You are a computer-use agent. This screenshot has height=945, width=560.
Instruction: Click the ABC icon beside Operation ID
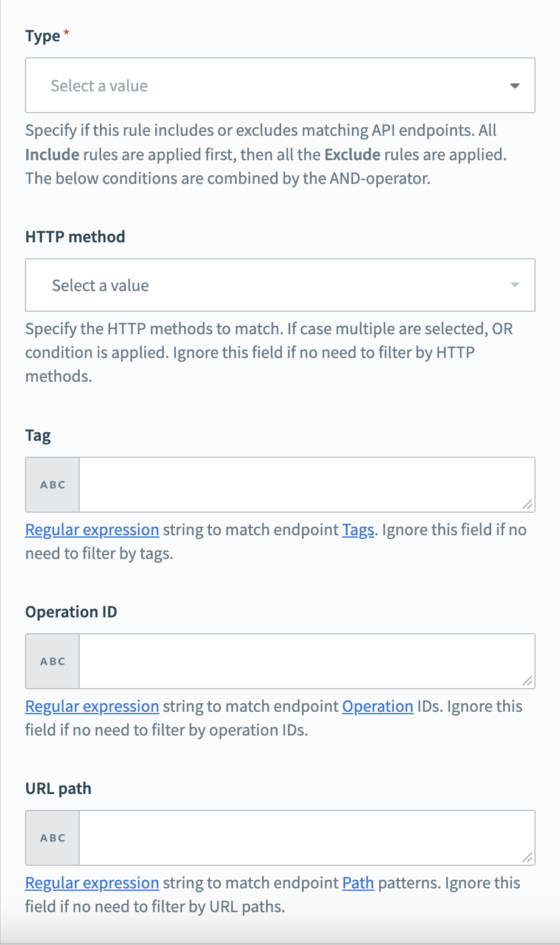coord(52,661)
